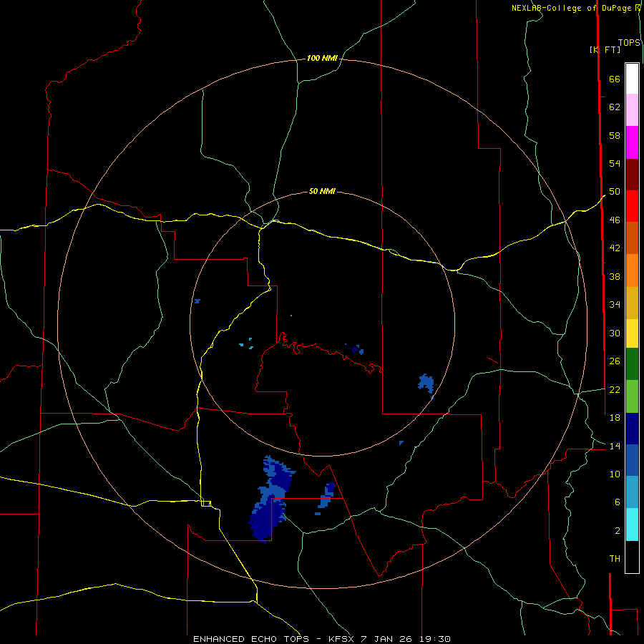Click the 66 value on the height scale
This screenshot has height=644, width=644.
(615, 79)
